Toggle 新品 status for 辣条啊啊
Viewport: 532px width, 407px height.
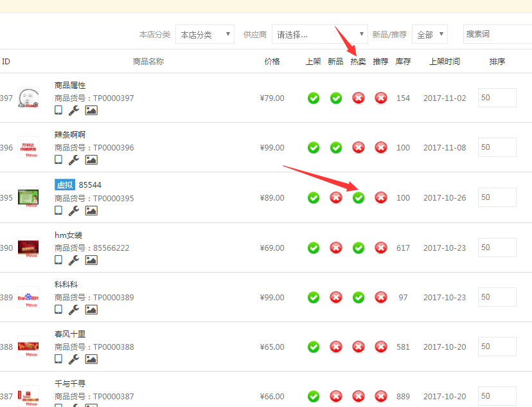(x=336, y=147)
